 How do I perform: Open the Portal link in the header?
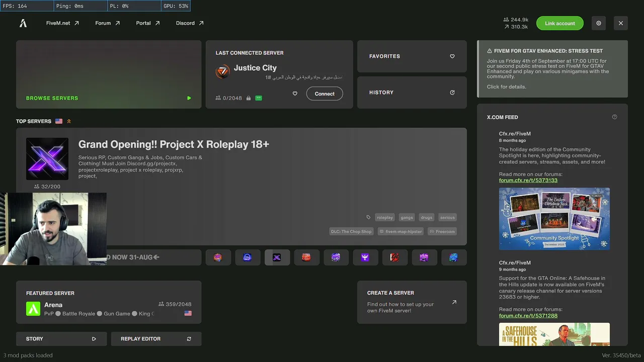[x=148, y=23]
